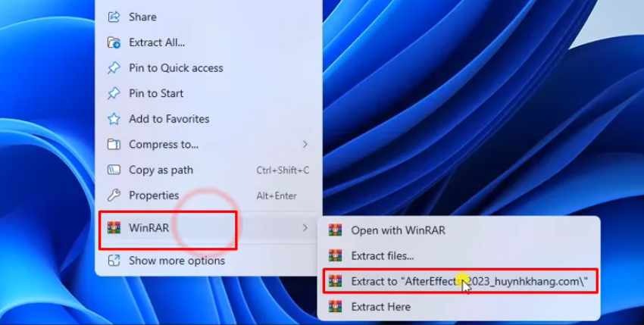644x325 pixels.
Task: Choose Extract to "AfterEffects 2023_huynhkhang.com\"
Action: 459,281
